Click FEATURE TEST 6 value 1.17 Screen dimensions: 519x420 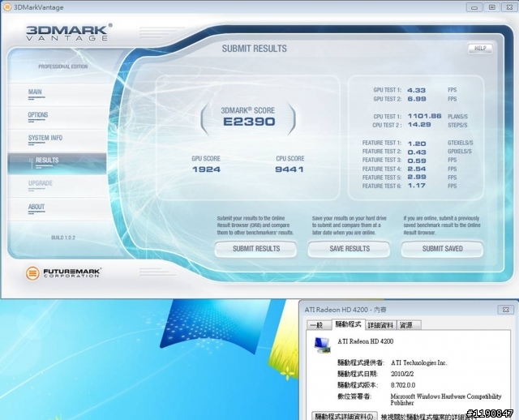tap(416, 186)
